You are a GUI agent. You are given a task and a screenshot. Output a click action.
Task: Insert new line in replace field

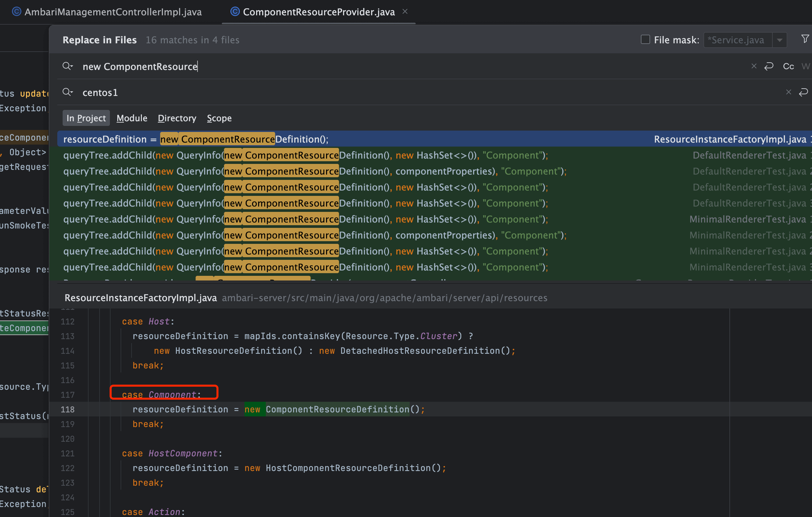pos(803,92)
